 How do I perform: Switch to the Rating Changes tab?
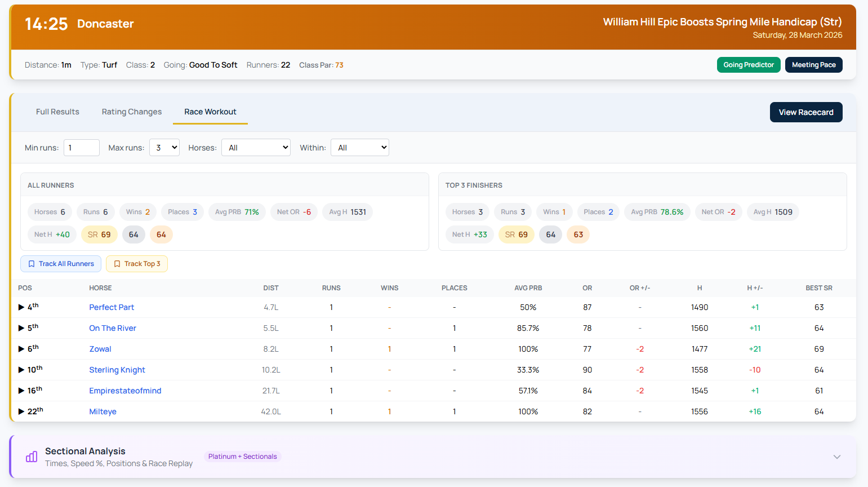pyautogui.click(x=132, y=112)
